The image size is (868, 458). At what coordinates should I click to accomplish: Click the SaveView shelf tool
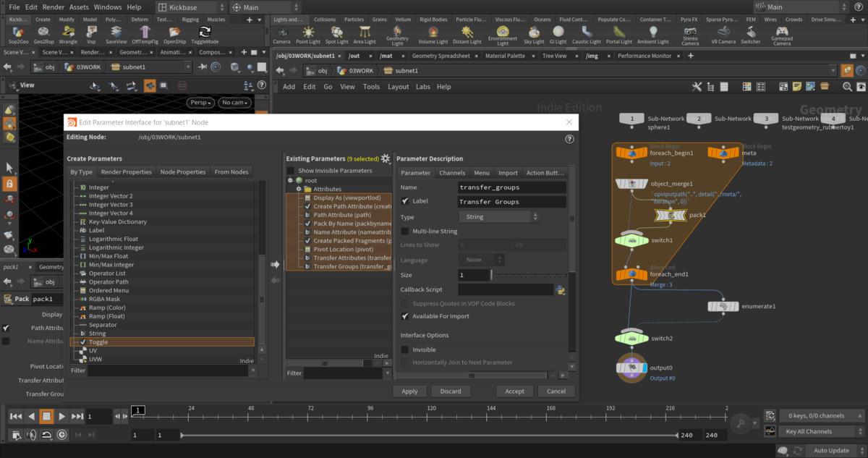tap(116, 34)
